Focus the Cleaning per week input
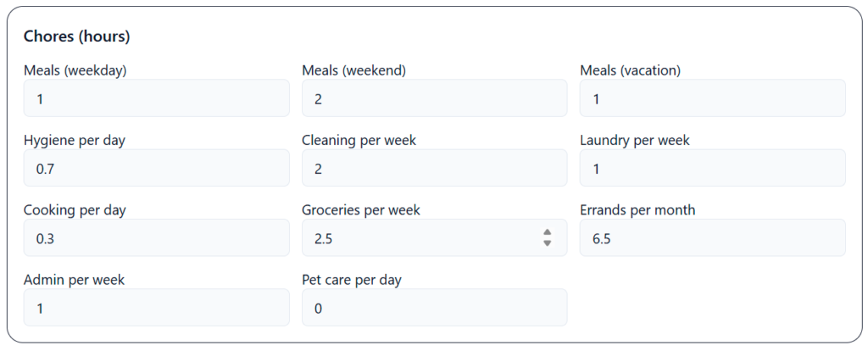The image size is (868, 351). point(434,168)
